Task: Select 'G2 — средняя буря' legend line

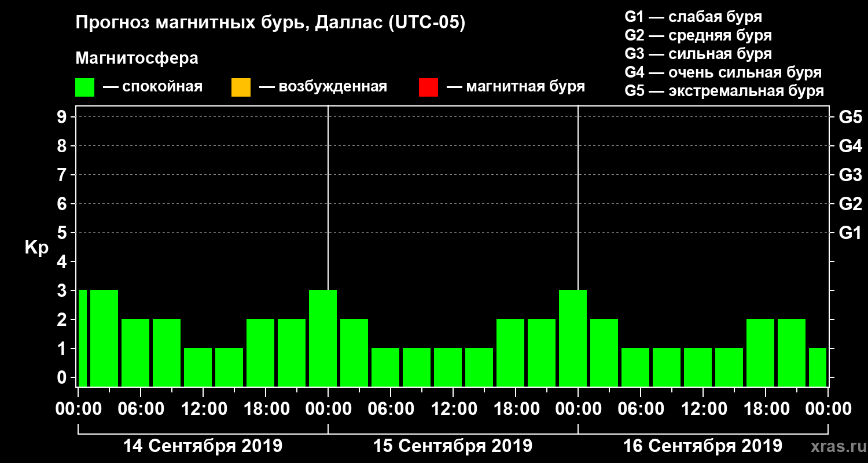Action: pyautogui.click(x=698, y=35)
